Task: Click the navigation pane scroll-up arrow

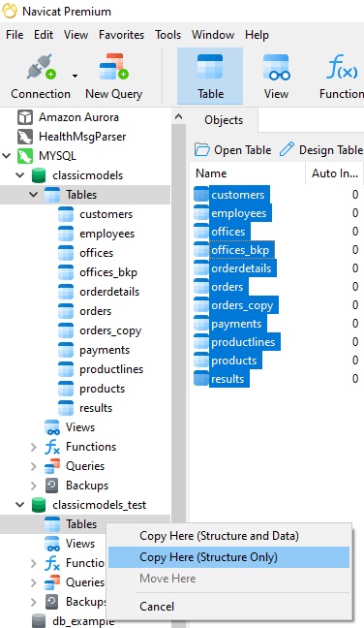Action: (178, 117)
